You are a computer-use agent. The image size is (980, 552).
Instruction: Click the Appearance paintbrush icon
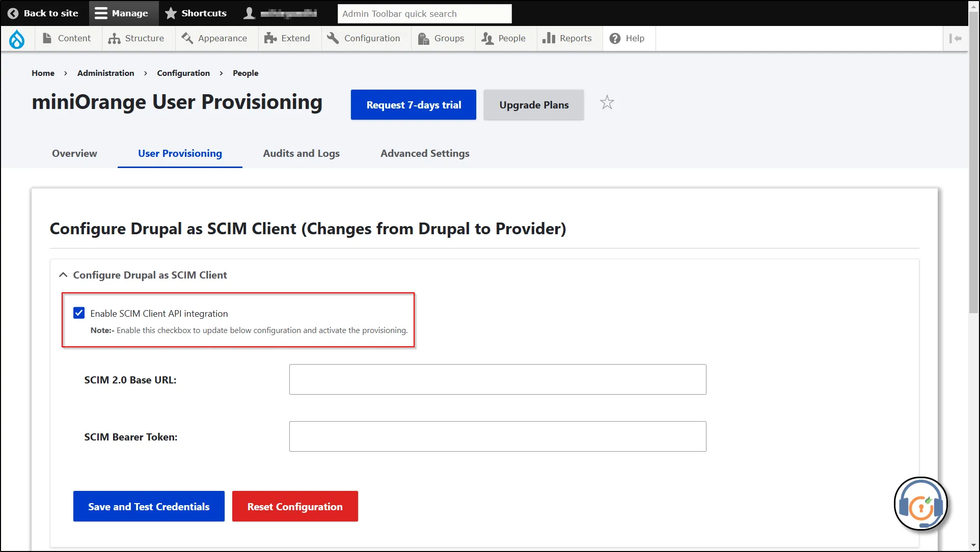[x=187, y=38]
